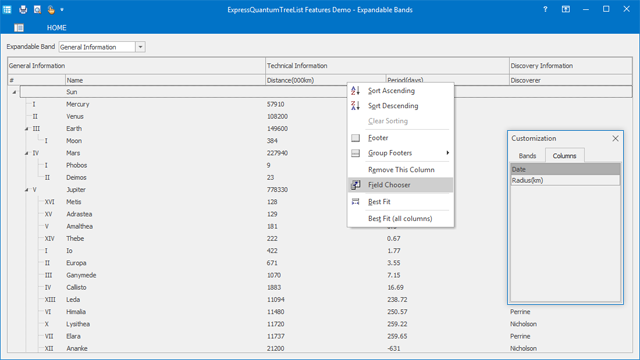
Task: Click the Name column header
Action: tap(165, 80)
